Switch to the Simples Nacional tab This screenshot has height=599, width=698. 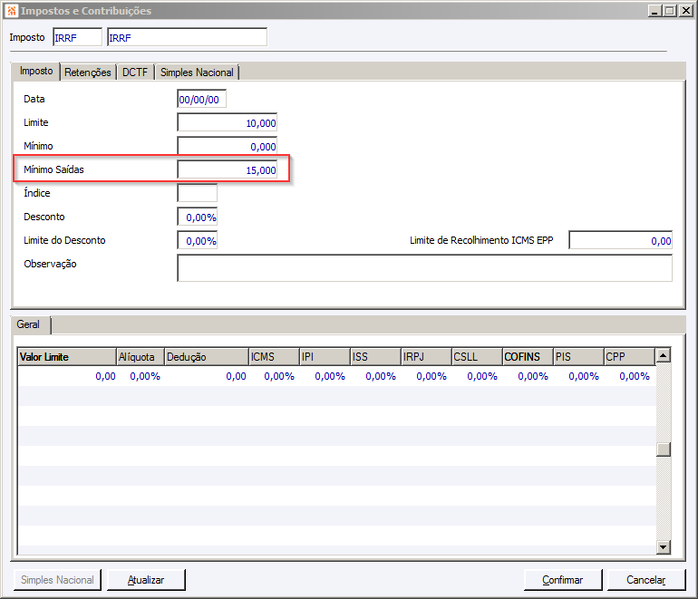pos(197,72)
